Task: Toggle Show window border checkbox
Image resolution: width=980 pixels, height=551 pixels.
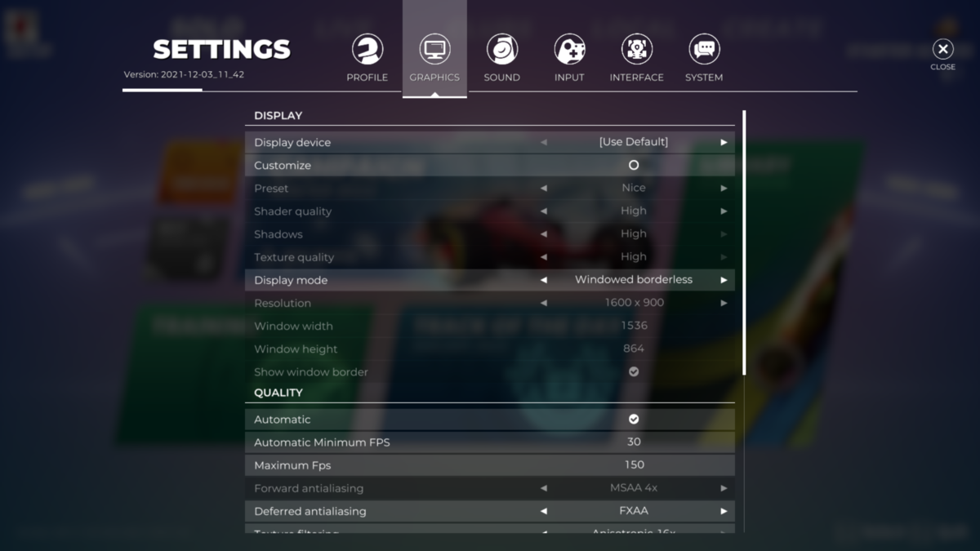Action: click(x=634, y=371)
